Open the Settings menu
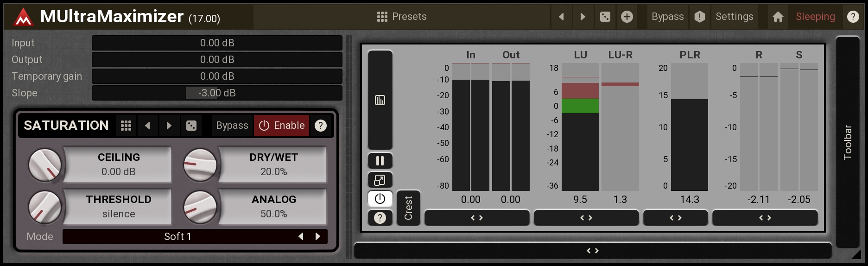Viewport: 868px width, 266px height. (734, 17)
